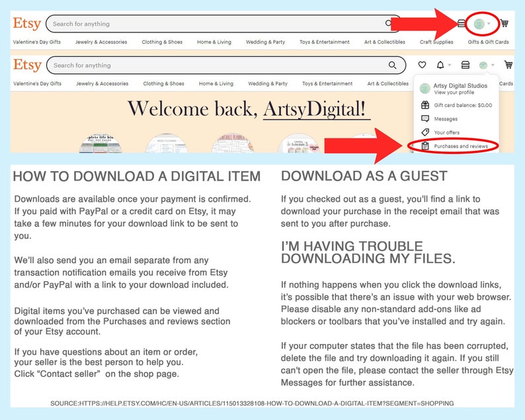Open Toys & Entertainment in the topmost navigation bar
525x420 pixels.
click(x=325, y=42)
